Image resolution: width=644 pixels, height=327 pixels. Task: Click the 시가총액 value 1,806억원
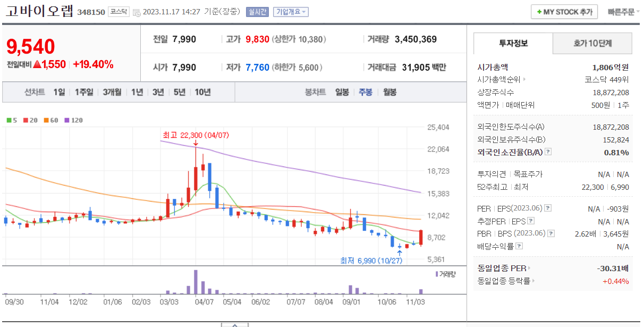(x=611, y=67)
